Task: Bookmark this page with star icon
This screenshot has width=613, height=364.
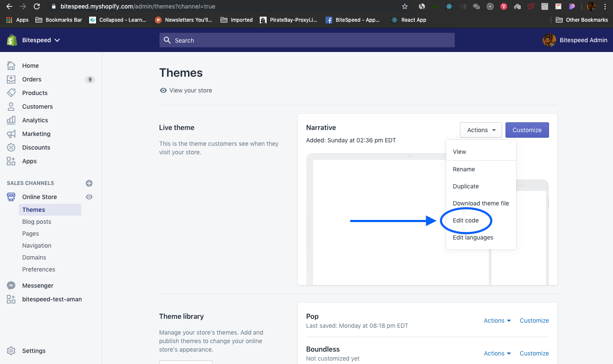Action: tap(405, 6)
